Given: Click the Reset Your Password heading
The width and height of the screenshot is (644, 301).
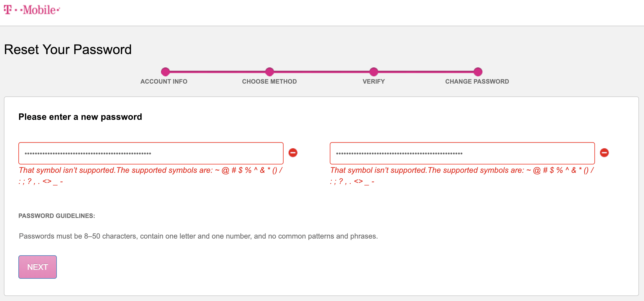Looking at the screenshot, I should click(68, 50).
